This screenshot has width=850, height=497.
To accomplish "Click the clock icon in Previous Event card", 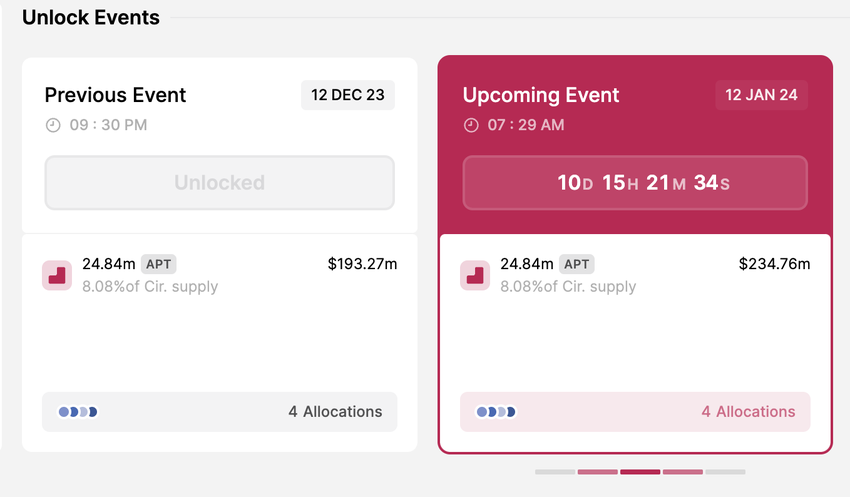I will click(53, 125).
